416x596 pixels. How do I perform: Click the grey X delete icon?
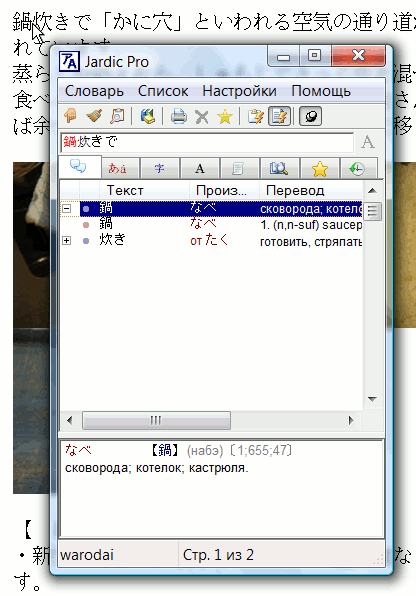(202, 117)
